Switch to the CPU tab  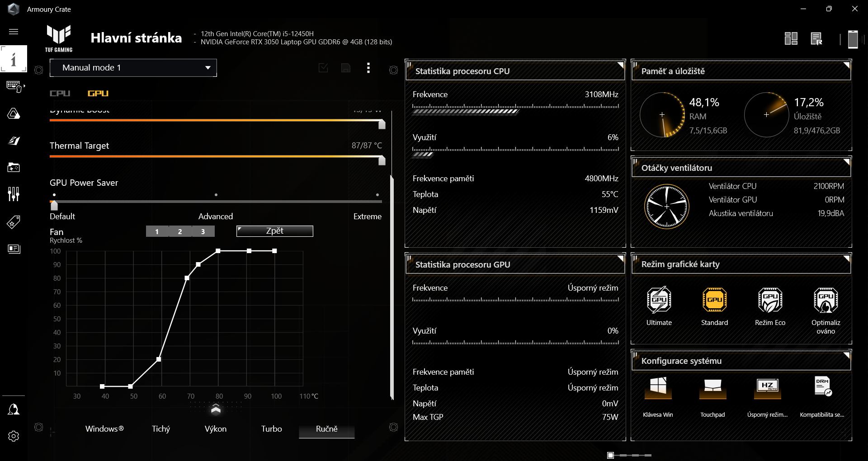[x=60, y=94]
